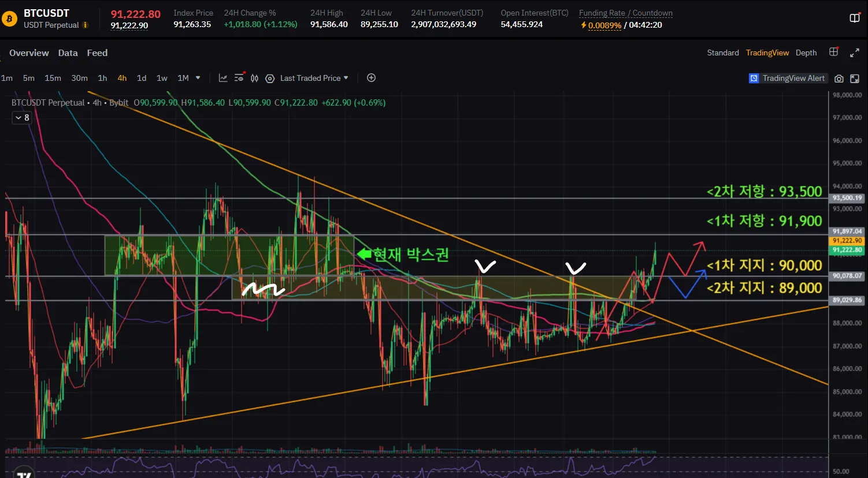The image size is (868, 478).
Task: Expand the more timeframes dropdown arrow
Action: pyautogui.click(x=198, y=78)
